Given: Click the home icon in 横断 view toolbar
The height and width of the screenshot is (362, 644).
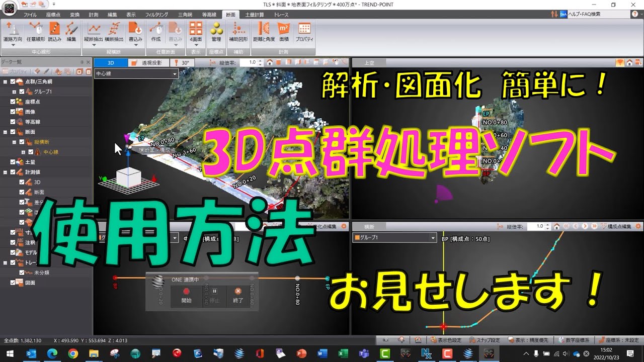Looking at the screenshot, I should point(557,226).
